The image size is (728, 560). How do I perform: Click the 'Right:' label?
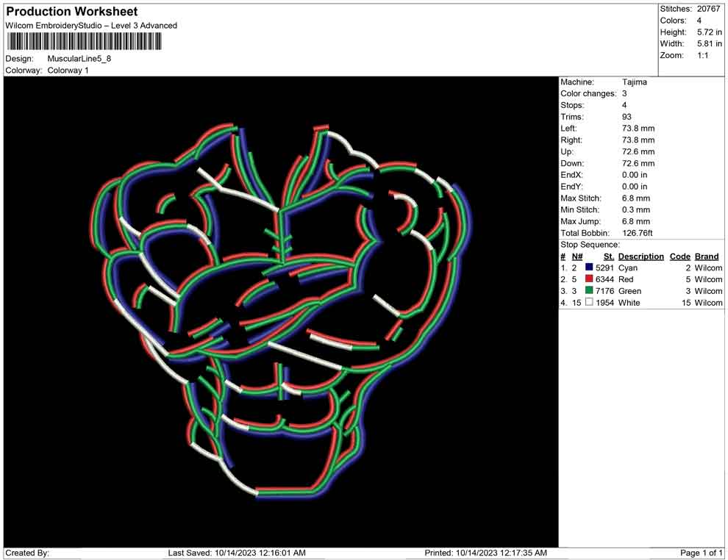click(x=571, y=140)
